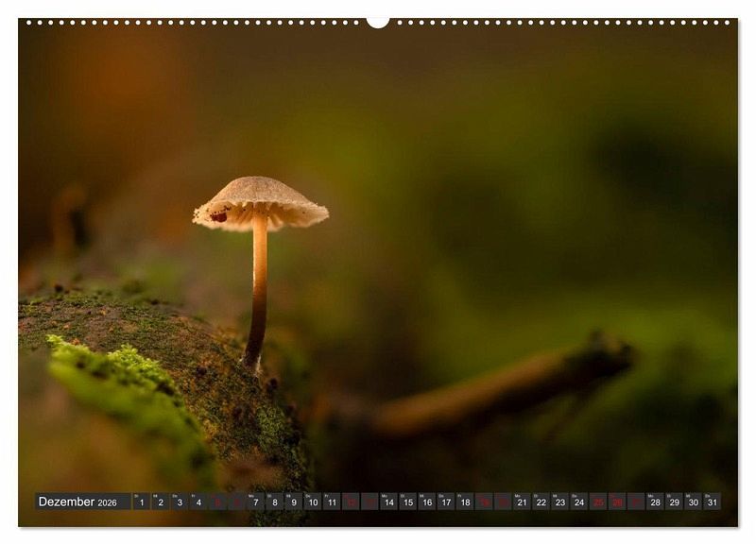Select day 24 in calendar strip
756x545 pixels.
pos(578,502)
